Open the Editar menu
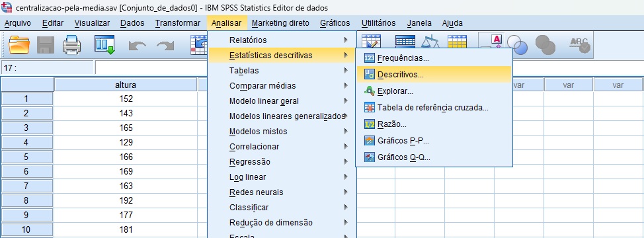Image resolution: width=644 pixels, height=238 pixels. (53, 23)
